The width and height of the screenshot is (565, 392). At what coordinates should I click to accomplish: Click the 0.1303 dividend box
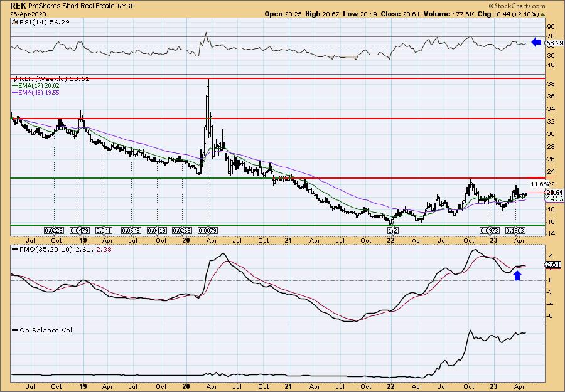coord(515,230)
